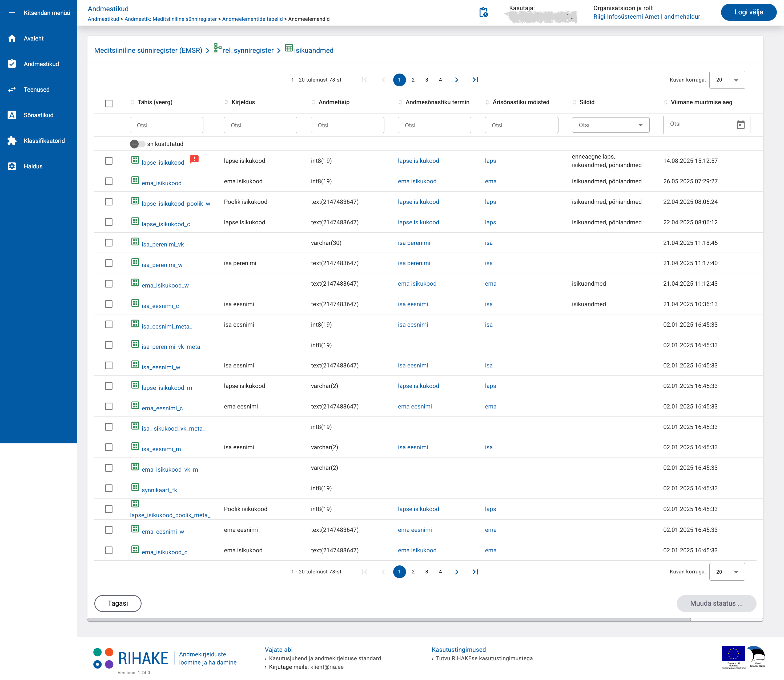Collapse sidebar via Kitsendan menüü icon
The height and width of the screenshot is (680, 784).
pos(12,13)
